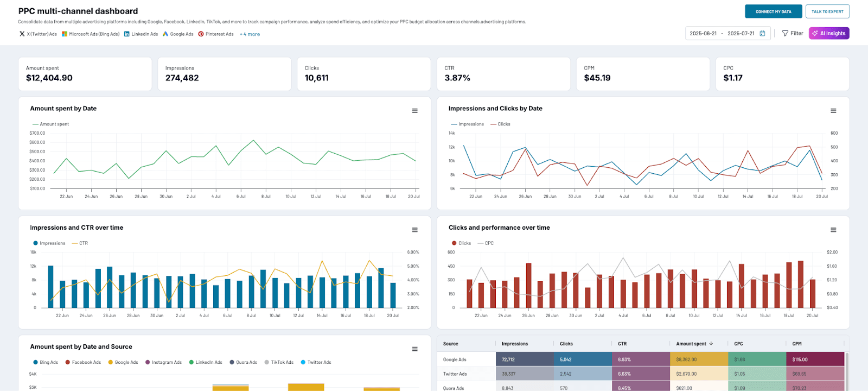Toggle Clicks series in Impressions and Clicks by Date legend
The width and height of the screenshot is (868, 391).
(500, 124)
